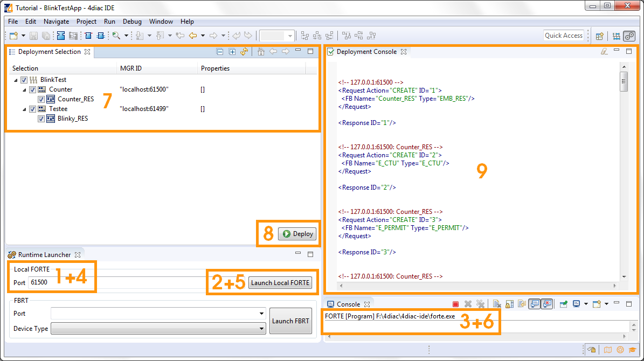Click the Deploy button
The width and height of the screenshot is (644, 361).
[x=297, y=234]
